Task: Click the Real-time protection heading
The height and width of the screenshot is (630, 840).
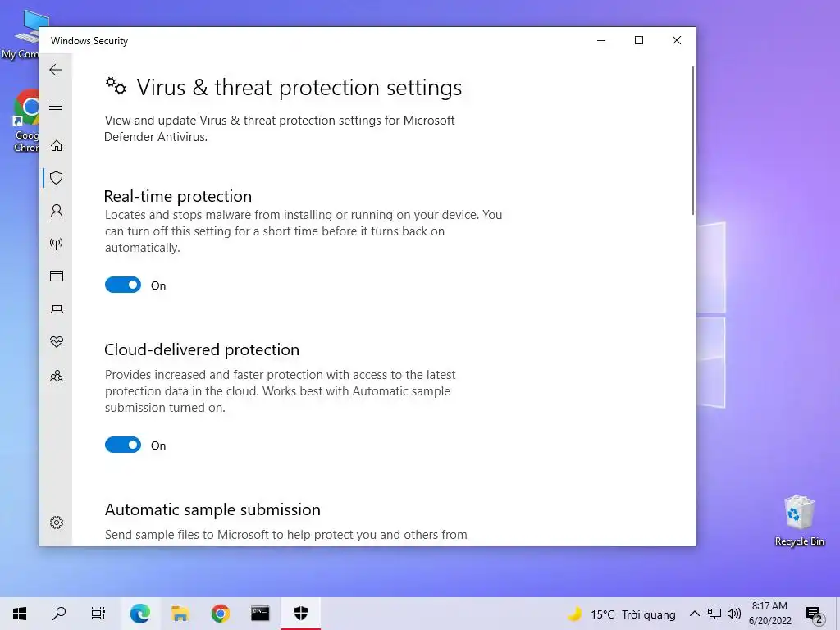Action: (x=178, y=197)
